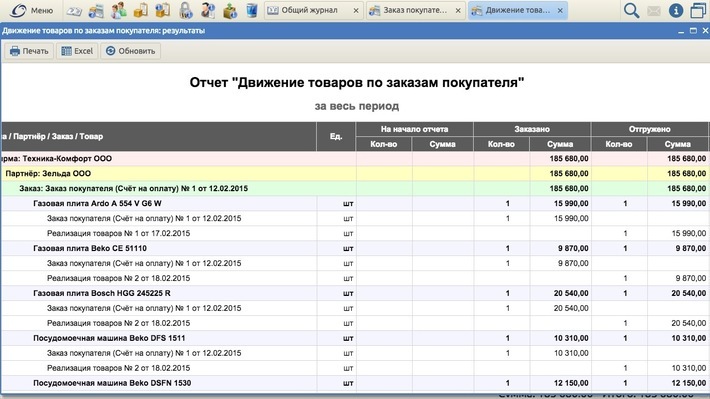Screen dimensions: 710x399
Task: Maximize the report results window
Action: tap(693, 31)
